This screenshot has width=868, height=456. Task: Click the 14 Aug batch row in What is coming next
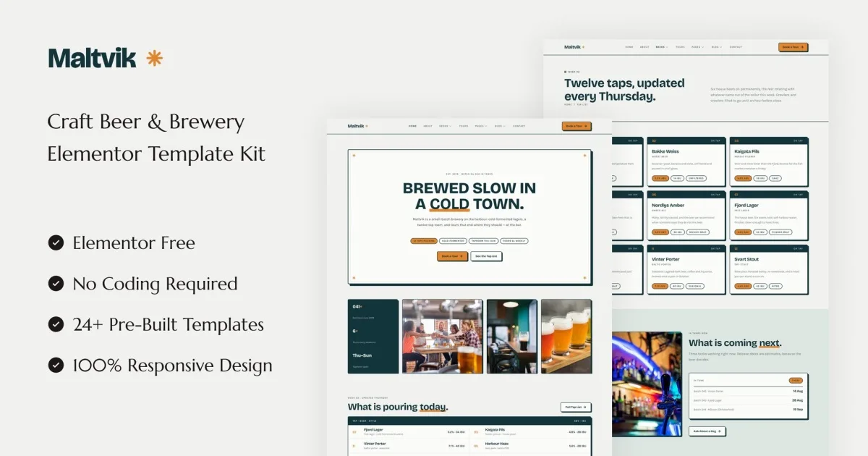pos(748,391)
